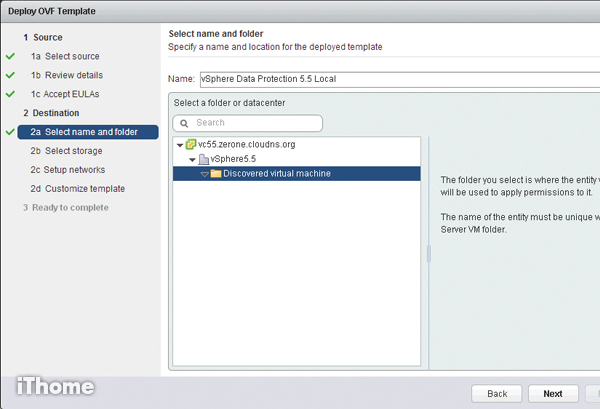This screenshot has width=600, height=409.
Task: Click green checkmark beside Select source
Action: [x=10, y=57]
